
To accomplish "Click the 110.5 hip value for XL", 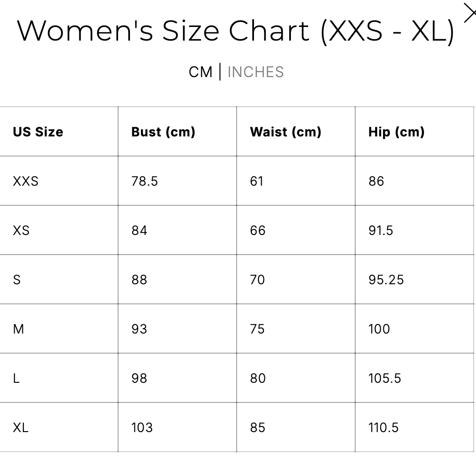I will click(x=383, y=428).
